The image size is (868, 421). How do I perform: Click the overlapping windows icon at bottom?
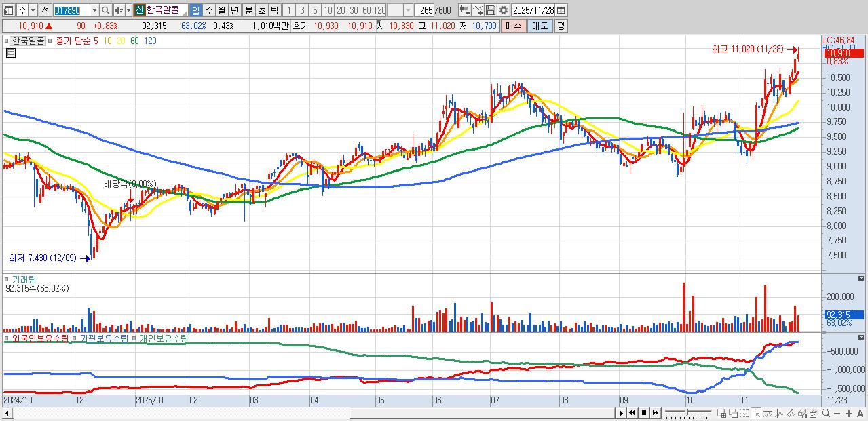(x=733, y=414)
